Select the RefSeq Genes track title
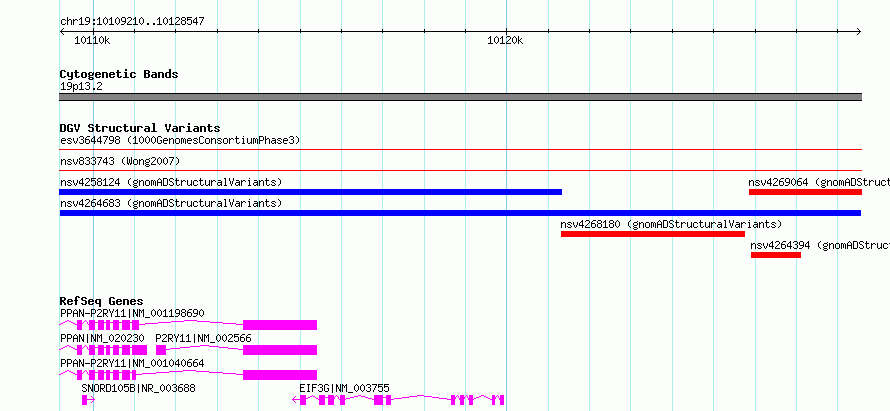 coord(102,301)
